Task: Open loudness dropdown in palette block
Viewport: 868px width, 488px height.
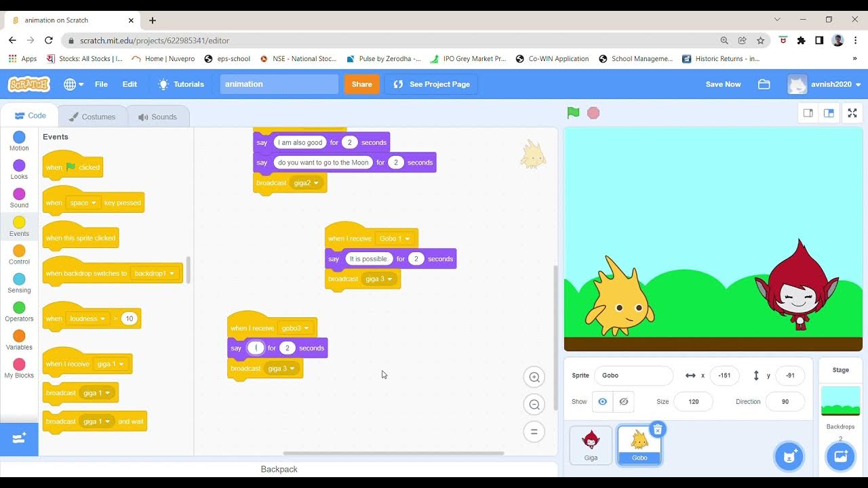Action: pos(87,319)
